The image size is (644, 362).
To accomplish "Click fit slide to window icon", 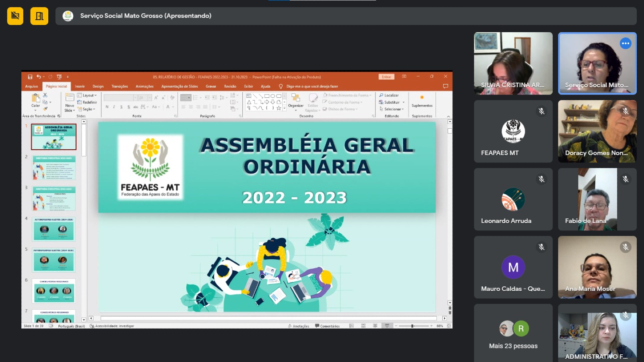I will (x=449, y=326).
